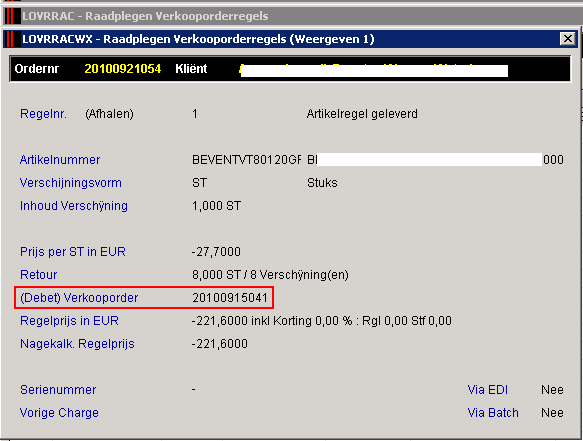Click the Verschijningsvorm label
The height and width of the screenshot is (441, 583).
coord(71,183)
